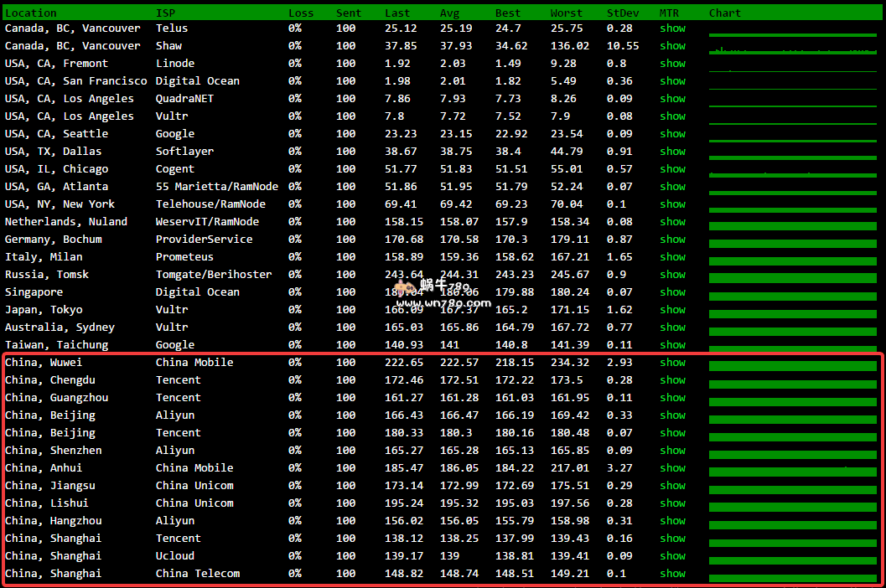Viewport: 886px width, 588px height.
Task: Click the Avg column header
Action: click(x=449, y=13)
